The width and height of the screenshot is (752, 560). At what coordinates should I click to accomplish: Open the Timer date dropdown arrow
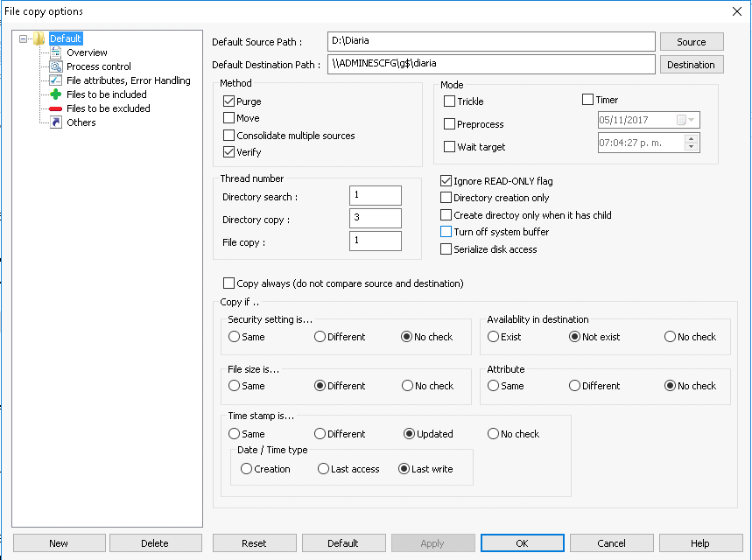click(x=691, y=120)
